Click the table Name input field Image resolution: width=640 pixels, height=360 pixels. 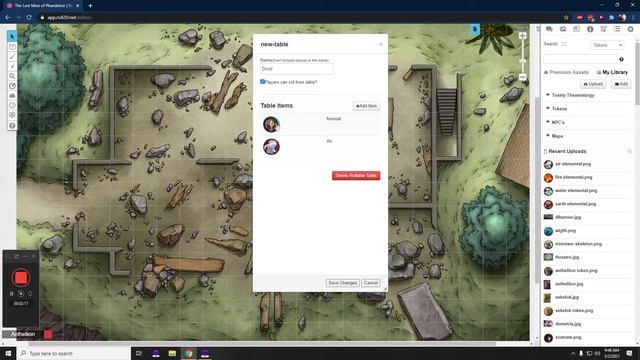[297, 69]
